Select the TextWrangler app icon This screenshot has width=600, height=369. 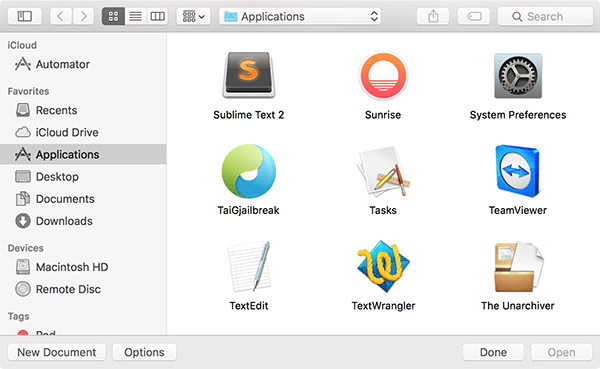(x=383, y=266)
